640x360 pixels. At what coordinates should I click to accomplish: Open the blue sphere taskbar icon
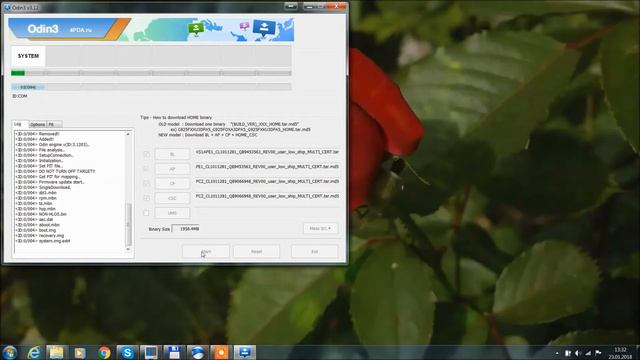(x=198, y=353)
